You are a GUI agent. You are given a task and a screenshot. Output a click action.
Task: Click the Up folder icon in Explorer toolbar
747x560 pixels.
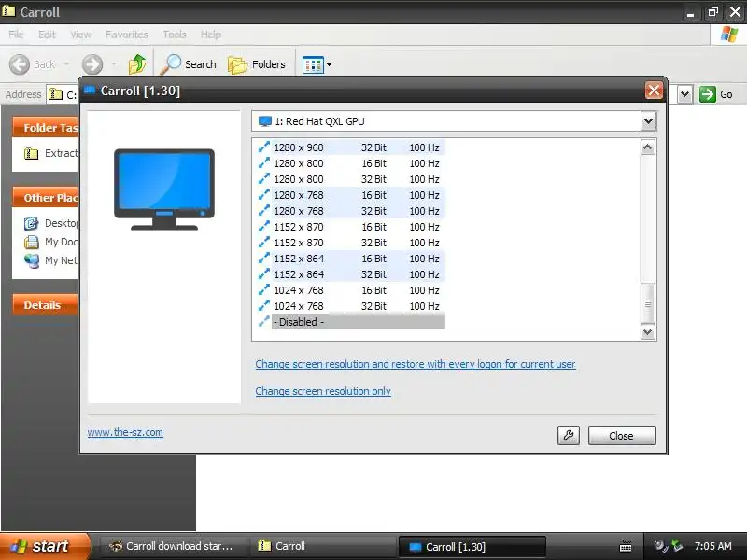[x=137, y=63]
